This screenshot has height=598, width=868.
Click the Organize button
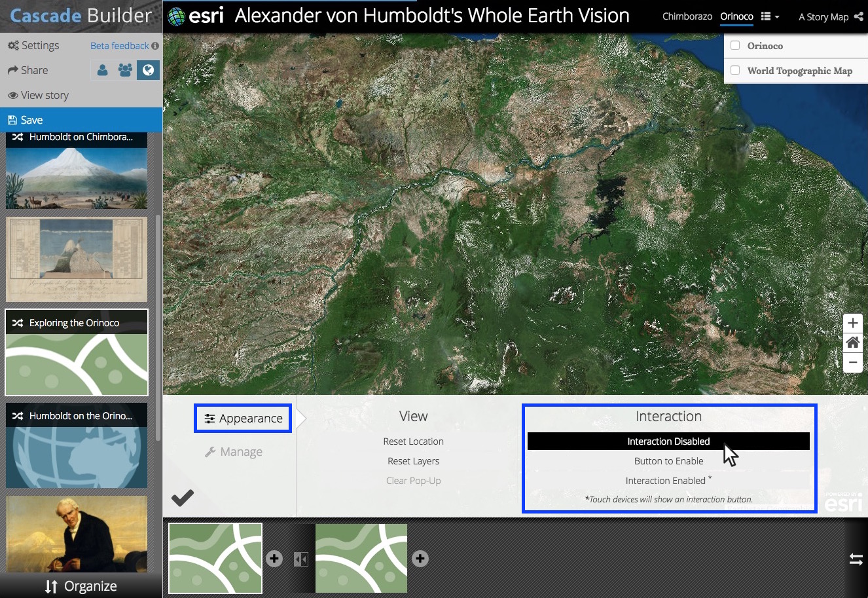click(x=81, y=586)
